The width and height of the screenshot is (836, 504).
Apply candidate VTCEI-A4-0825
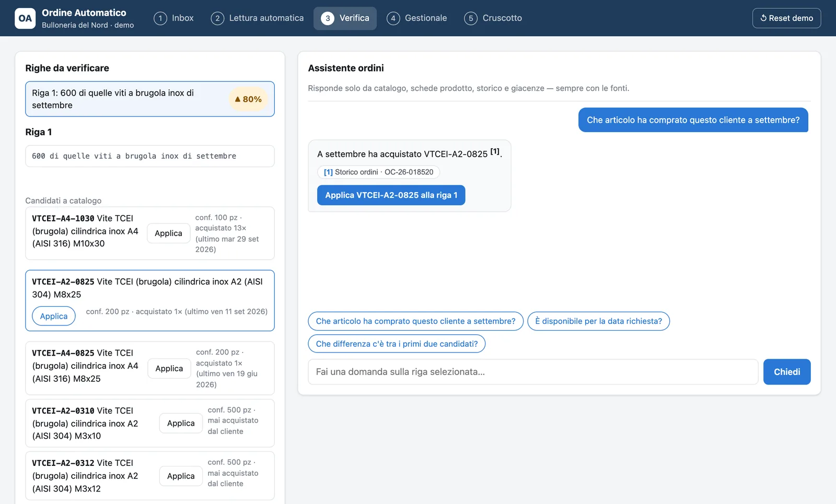tap(169, 369)
